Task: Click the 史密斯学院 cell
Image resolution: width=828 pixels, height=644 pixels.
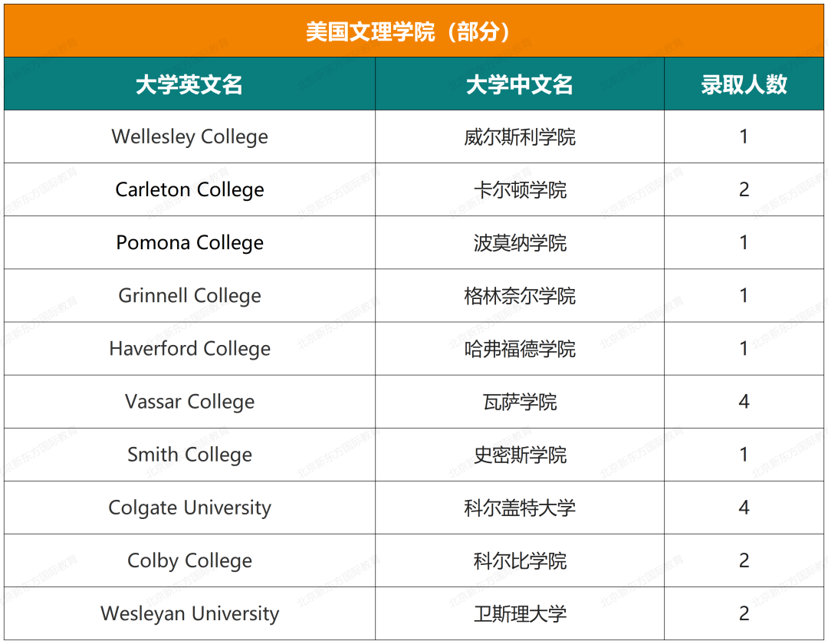Action: click(520, 455)
